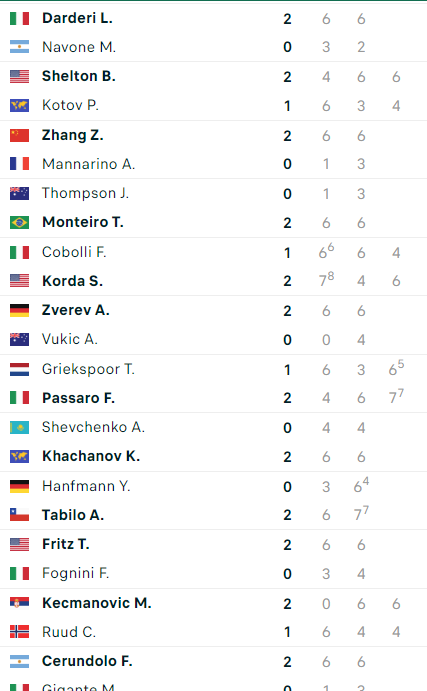Screen dimensions: 427x691
Task: Select Fritz T. player name
Action: point(66,544)
